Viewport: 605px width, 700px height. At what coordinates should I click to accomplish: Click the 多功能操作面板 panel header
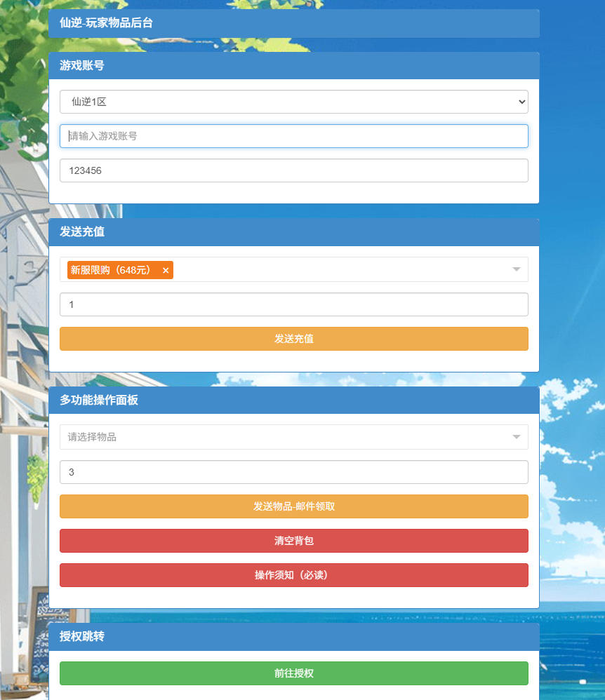tap(99, 400)
